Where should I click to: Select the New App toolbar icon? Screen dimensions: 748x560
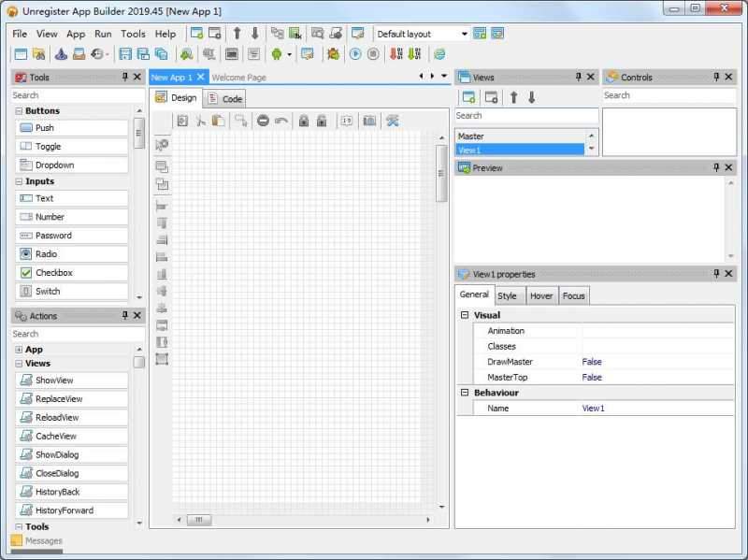(20, 53)
